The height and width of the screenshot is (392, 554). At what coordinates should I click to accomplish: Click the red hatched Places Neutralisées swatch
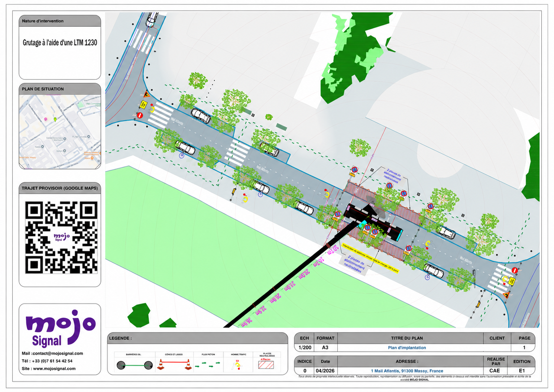click(x=266, y=365)
